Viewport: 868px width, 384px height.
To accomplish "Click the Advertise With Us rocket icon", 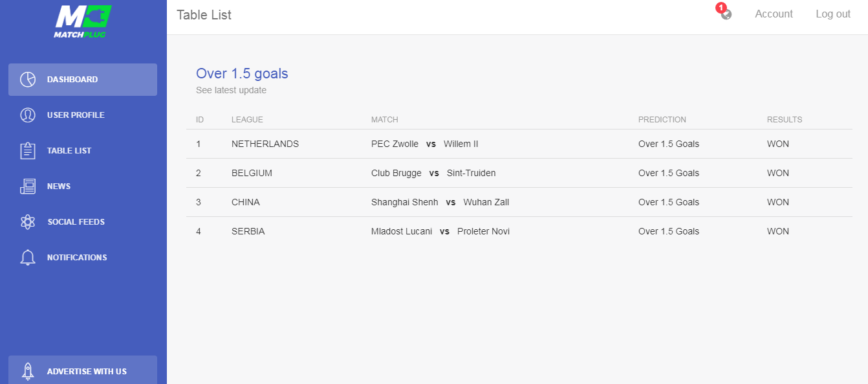I will point(28,371).
